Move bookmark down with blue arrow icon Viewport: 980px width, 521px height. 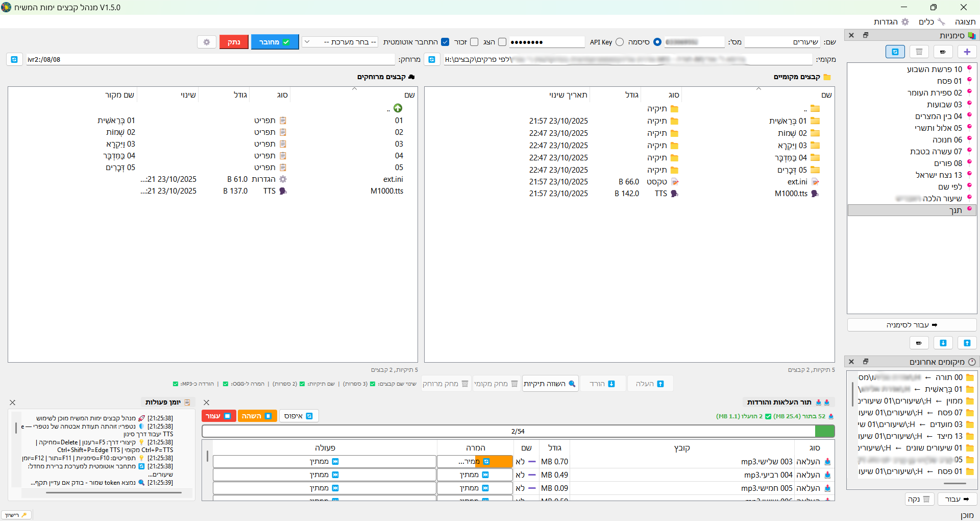(943, 343)
